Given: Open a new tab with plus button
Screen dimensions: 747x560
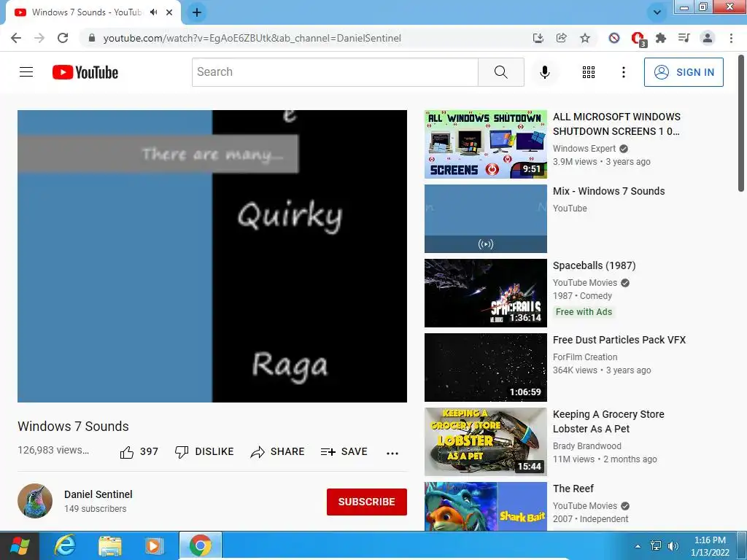Looking at the screenshot, I should pyautogui.click(x=197, y=13).
